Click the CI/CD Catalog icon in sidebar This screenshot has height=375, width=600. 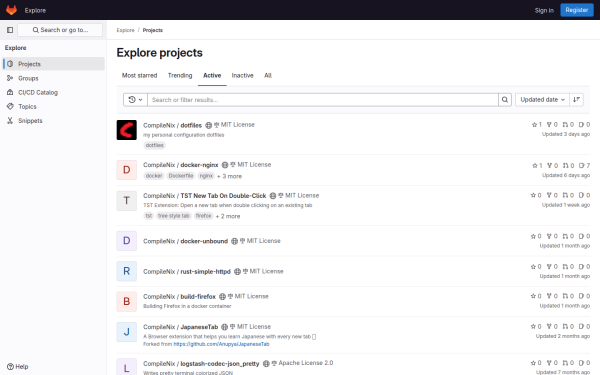[x=10, y=92]
